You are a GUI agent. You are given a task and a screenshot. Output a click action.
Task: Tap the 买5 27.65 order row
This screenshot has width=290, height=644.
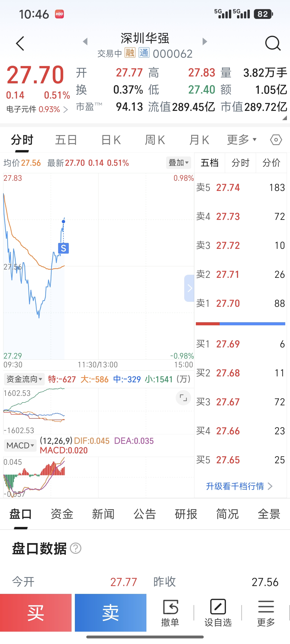pyautogui.click(x=241, y=460)
